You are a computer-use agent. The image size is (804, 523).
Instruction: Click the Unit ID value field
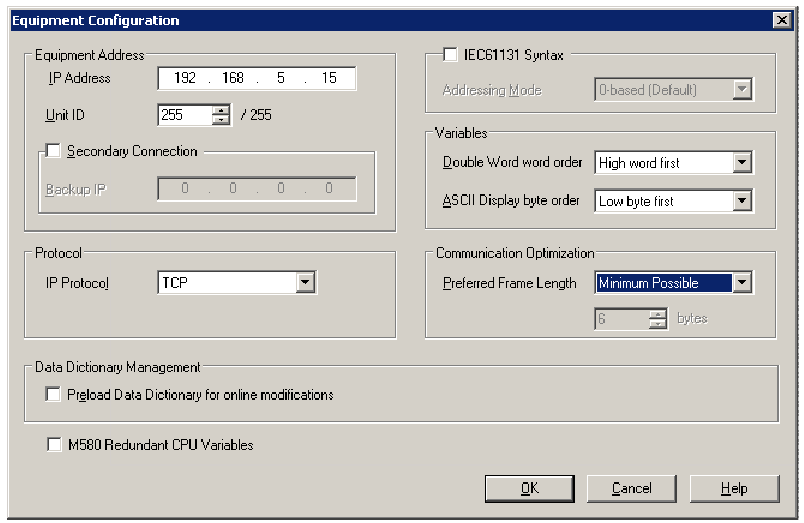(x=185, y=115)
